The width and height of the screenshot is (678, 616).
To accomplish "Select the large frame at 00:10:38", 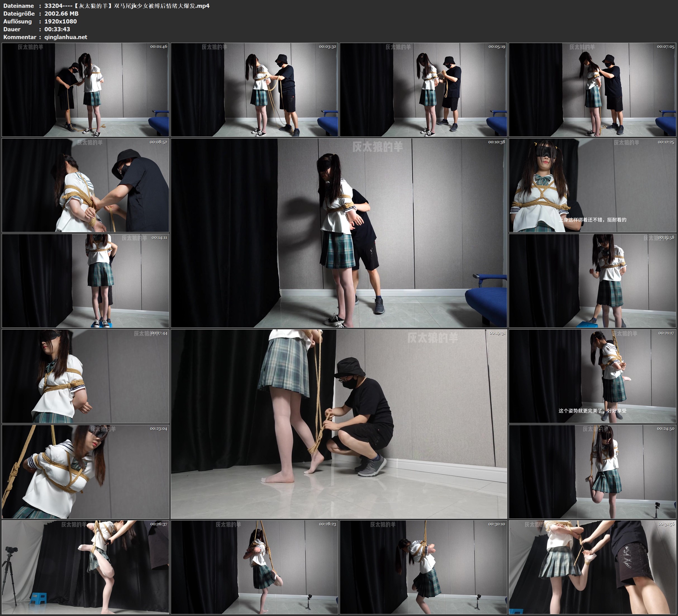I will point(339,233).
